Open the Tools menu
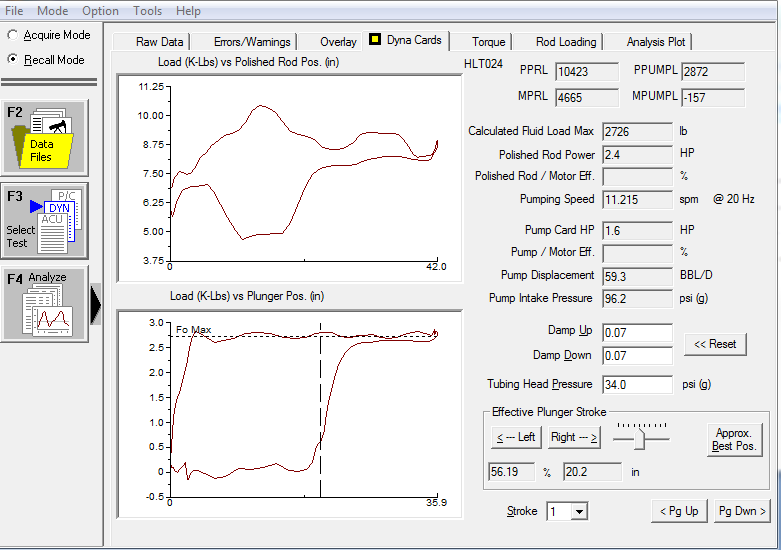This screenshot has height=550, width=781. pyautogui.click(x=147, y=10)
